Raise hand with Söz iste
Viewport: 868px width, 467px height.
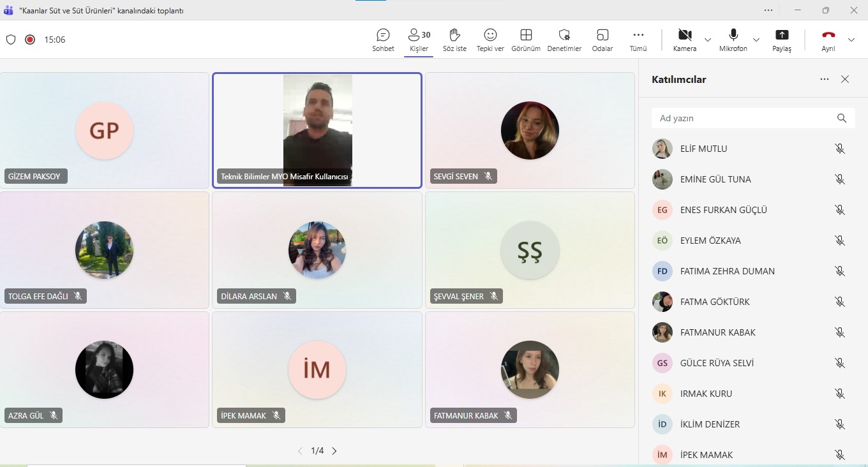pyautogui.click(x=454, y=40)
